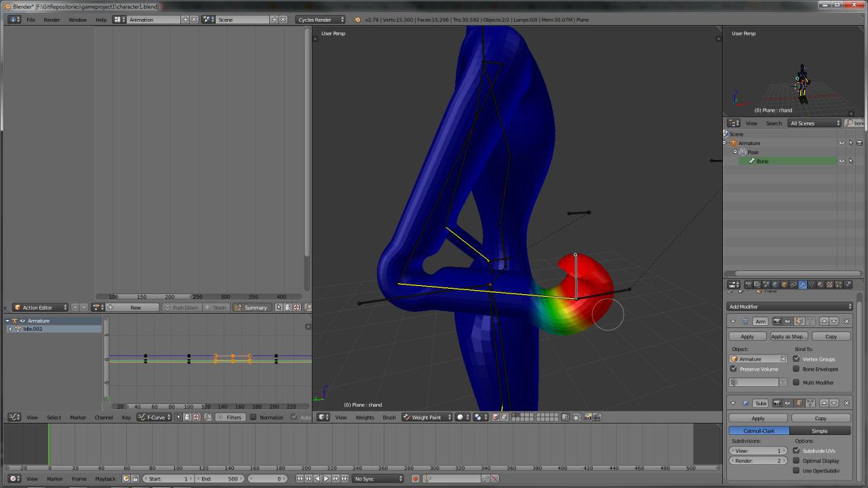
Task: Move Armature modifier down with arrow
Action: 834,321
